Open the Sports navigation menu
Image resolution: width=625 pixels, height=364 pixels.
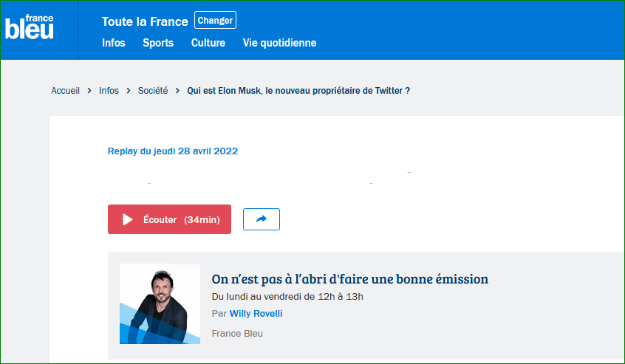pyautogui.click(x=158, y=43)
